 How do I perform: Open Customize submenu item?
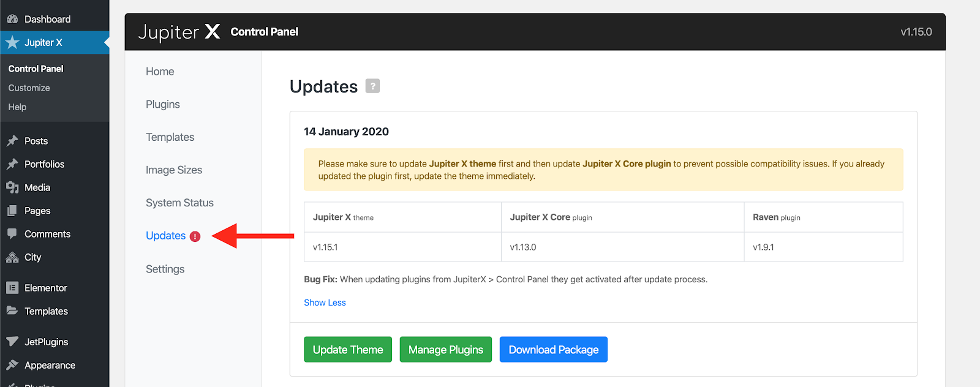(x=29, y=88)
